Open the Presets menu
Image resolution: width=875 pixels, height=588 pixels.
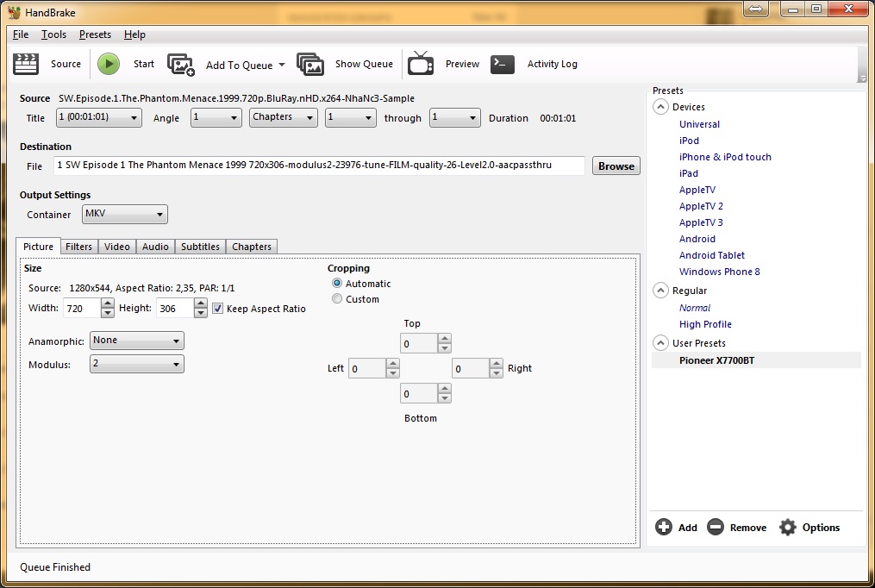tap(95, 34)
